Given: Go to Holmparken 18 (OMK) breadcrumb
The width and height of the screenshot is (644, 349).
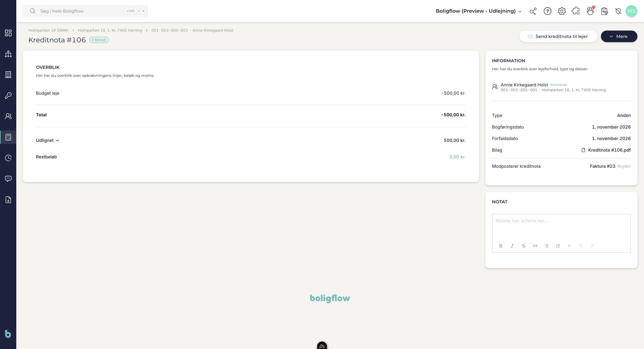Looking at the screenshot, I should (x=48, y=30).
